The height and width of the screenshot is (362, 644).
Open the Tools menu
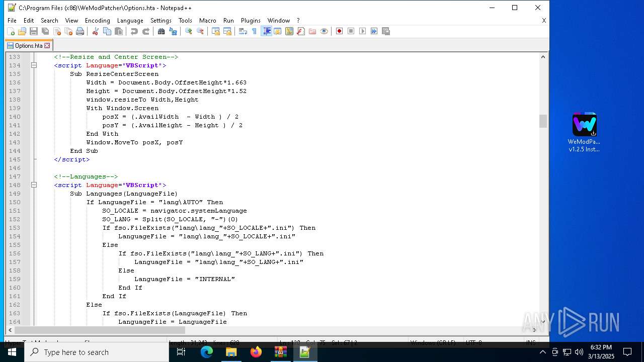pos(185,21)
